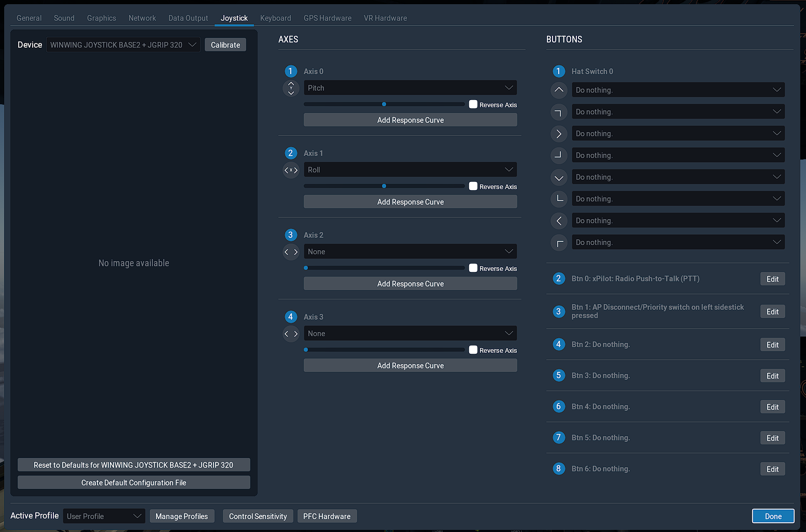806x532 pixels.
Task: Enable Reverse Axis for the Pitch axis
Action: [x=473, y=104]
